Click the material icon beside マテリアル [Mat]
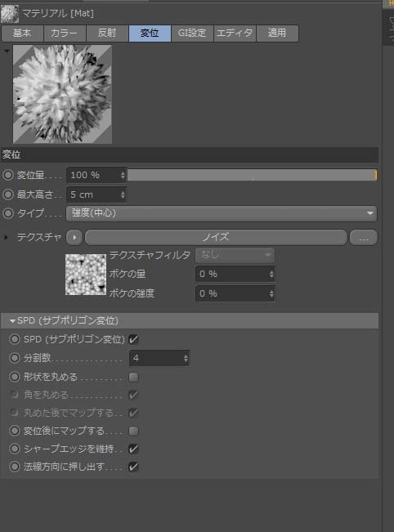The height and width of the screenshot is (532, 394). tap(10, 14)
